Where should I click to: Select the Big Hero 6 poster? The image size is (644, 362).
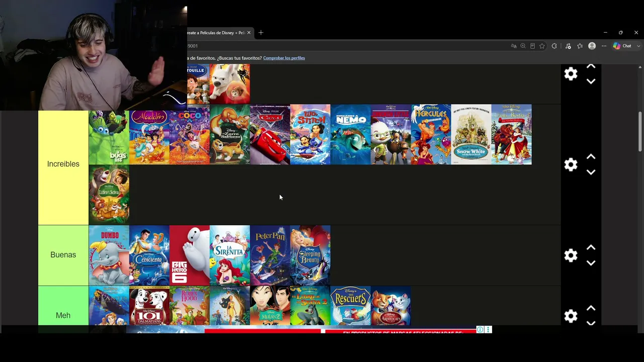tap(189, 255)
